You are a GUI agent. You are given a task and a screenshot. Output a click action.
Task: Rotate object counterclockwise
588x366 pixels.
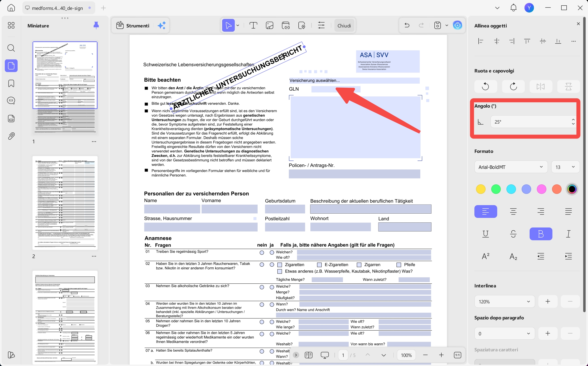[486, 87]
